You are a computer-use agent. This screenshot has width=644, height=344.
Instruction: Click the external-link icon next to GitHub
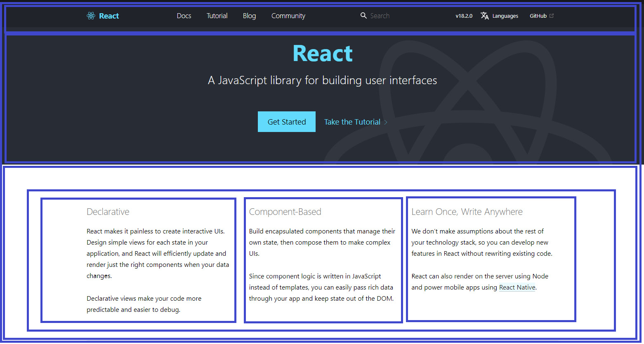point(552,15)
